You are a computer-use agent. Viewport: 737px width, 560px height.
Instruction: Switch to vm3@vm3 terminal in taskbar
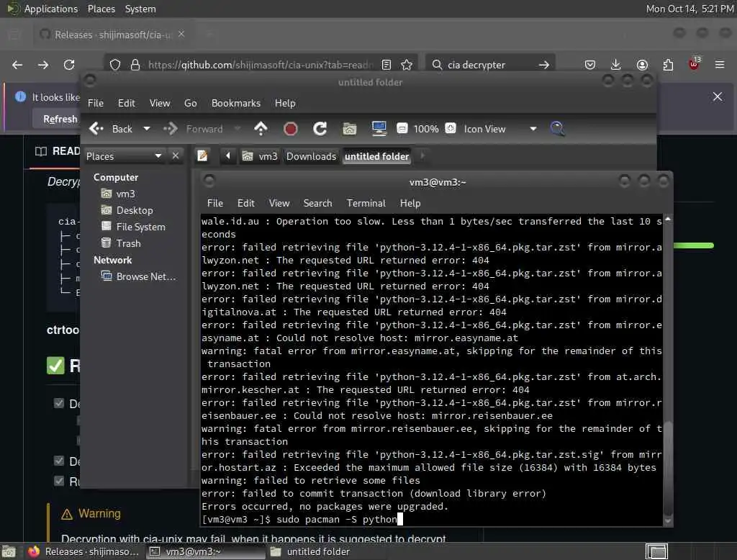[x=205, y=551]
